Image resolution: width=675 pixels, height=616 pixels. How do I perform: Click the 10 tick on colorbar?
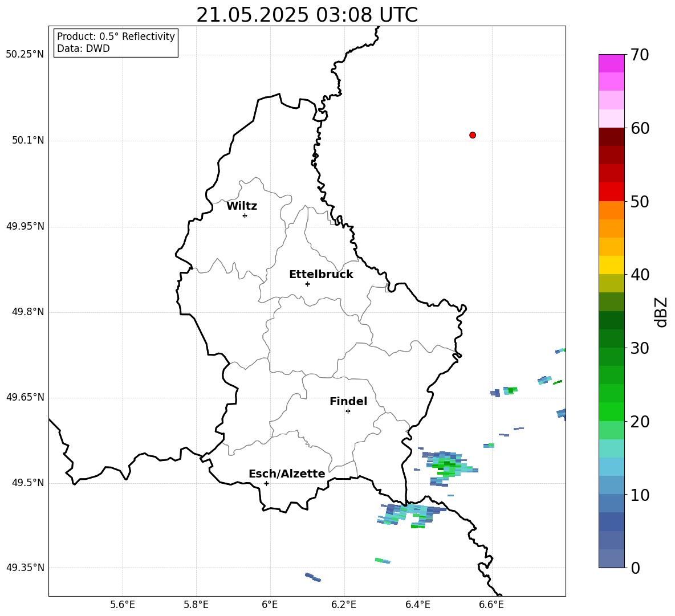[x=640, y=495]
